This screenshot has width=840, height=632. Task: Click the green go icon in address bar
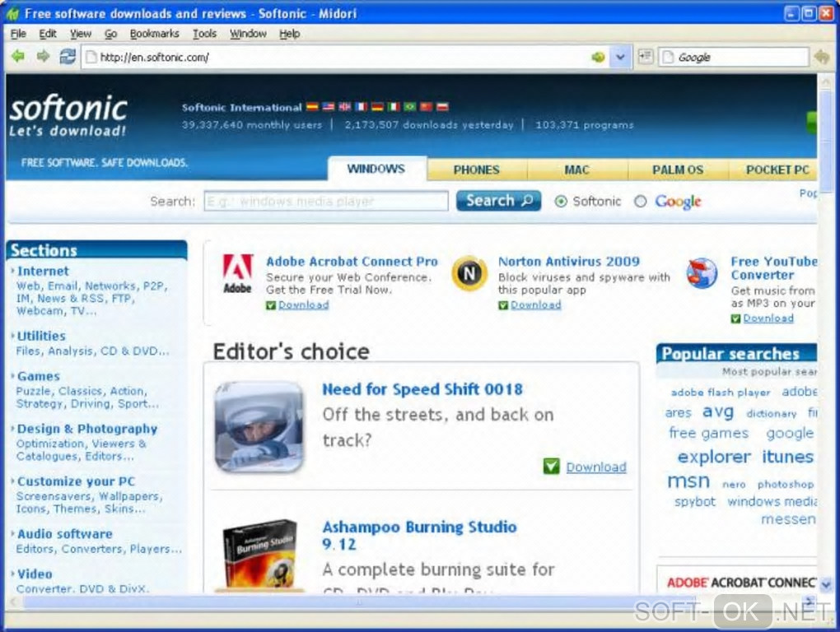pyautogui.click(x=598, y=57)
